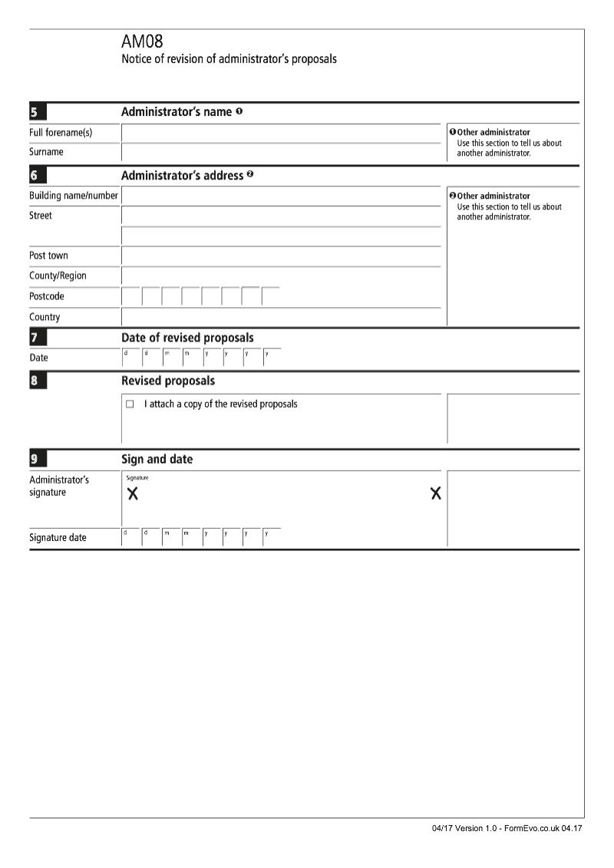This screenshot has height=868, width=614.
Task: Select the Country field
Action: click(281, 317)
